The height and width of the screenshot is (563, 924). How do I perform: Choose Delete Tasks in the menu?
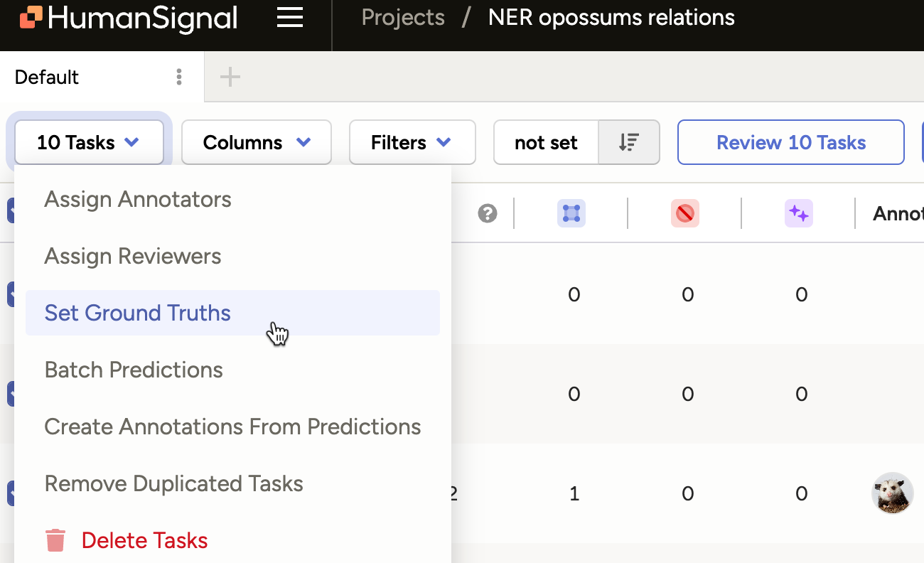click(x=144, y=540)
